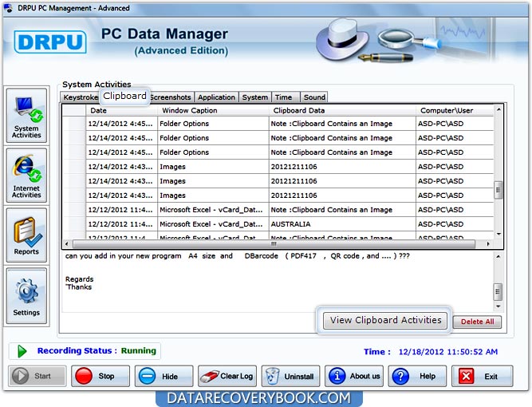
Task: Click the green play recording status icon
Action: pos(22,351)
